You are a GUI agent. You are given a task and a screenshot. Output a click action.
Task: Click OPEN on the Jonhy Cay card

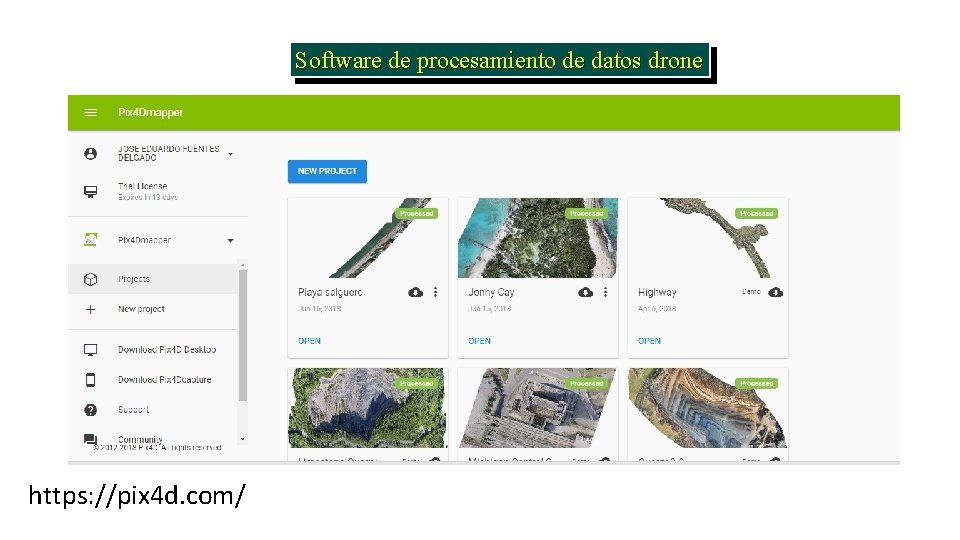pyautogui.click(x=479, y=341)
